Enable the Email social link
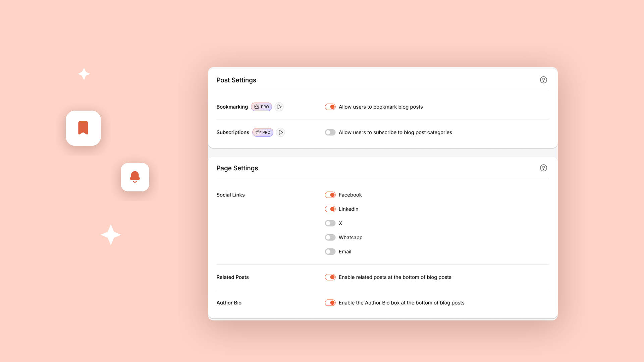 pyautogui.click(x=330, y=252)
